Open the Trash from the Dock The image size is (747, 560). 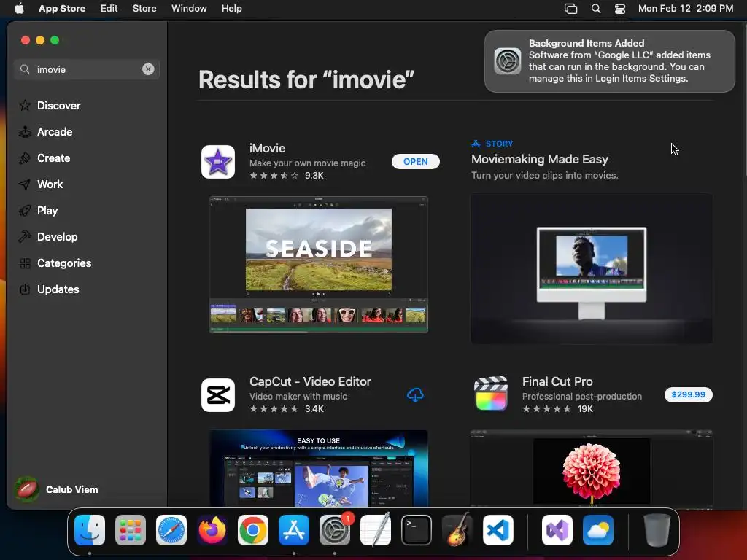(657, 530)
